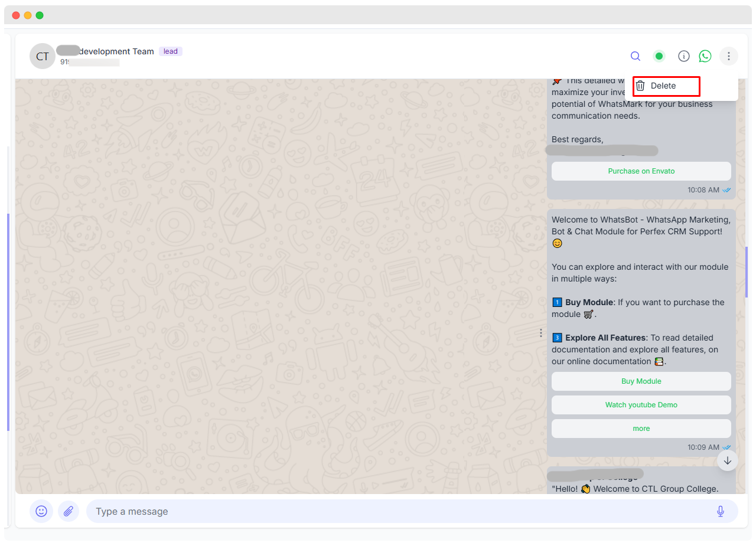
Task: Click the microphone icon to record audio
Action: coord(720,511)
